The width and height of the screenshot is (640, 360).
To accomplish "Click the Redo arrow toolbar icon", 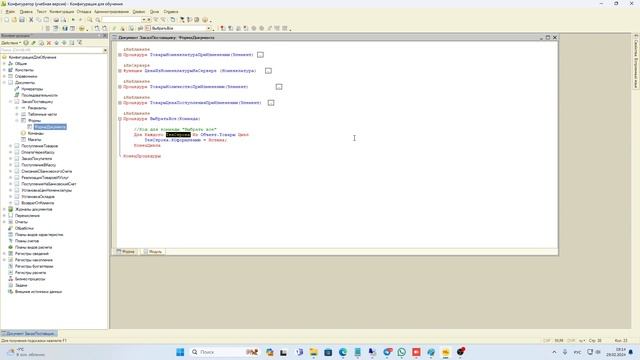I will pyautogui.click(x=80, y=20).
